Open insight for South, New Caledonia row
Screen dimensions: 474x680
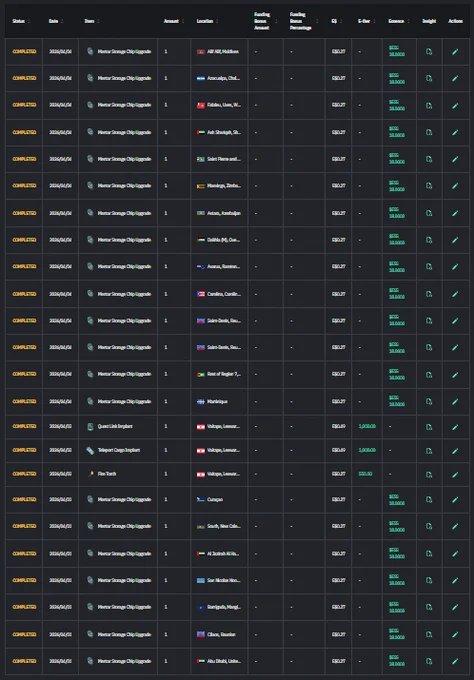click(x=429, y=526)
